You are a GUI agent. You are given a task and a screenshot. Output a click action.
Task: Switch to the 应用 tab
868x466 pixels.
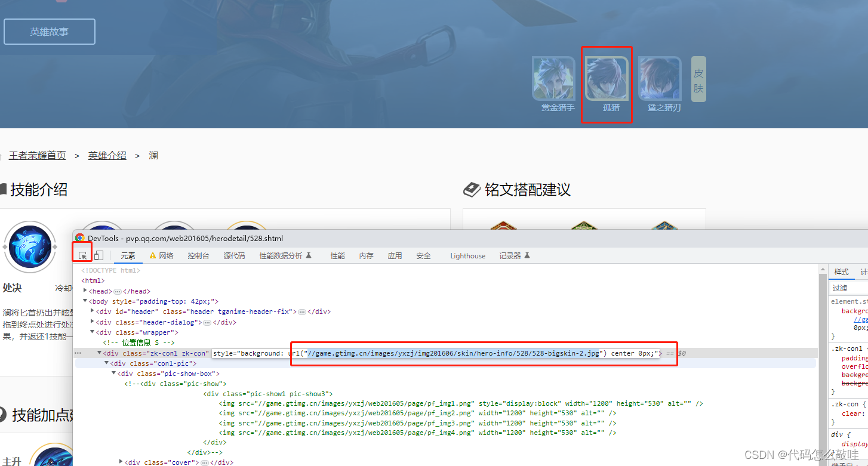tap(395, 255)
